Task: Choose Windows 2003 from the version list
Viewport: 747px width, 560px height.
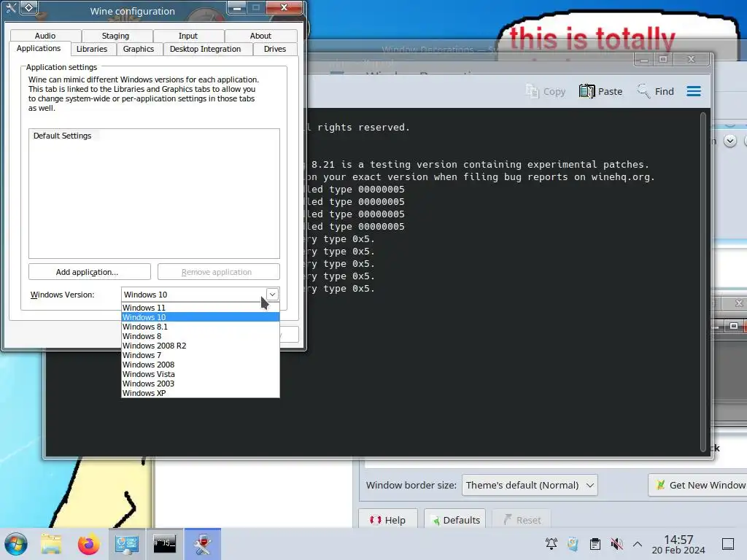Action: click(x=201, y=384)
